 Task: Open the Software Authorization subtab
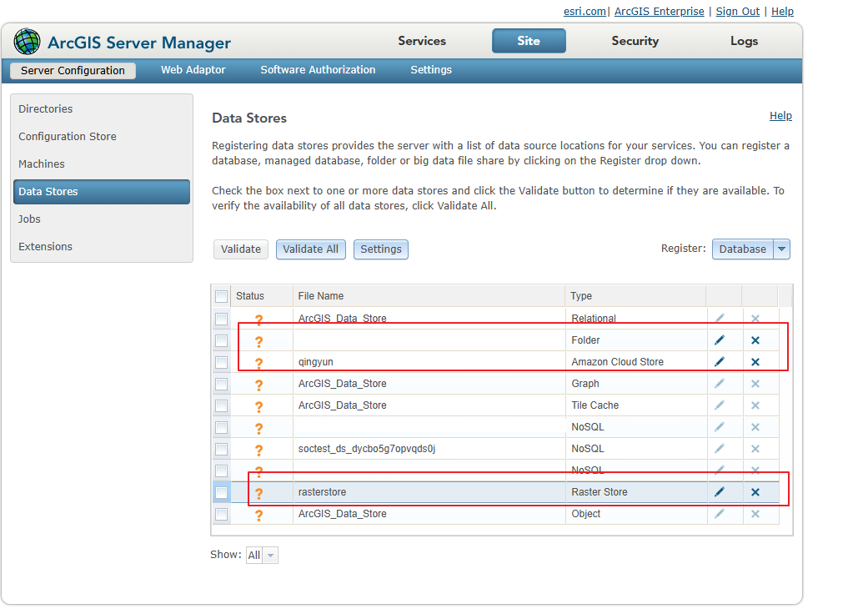[318, 70]
